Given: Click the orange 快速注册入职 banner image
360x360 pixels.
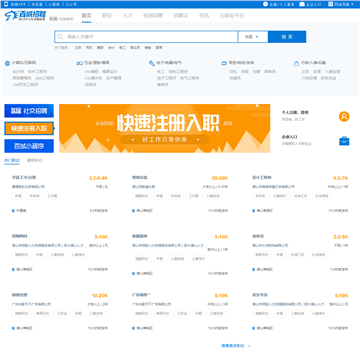Looking at the screenshot, I should coord(165,128).
